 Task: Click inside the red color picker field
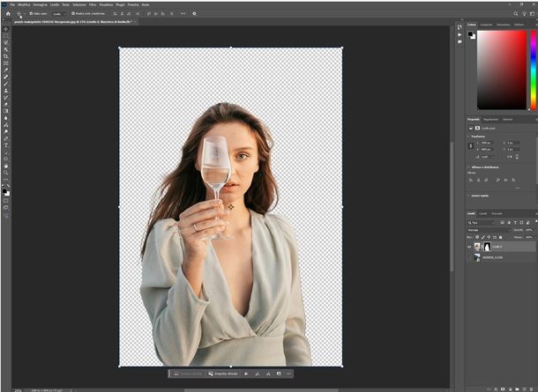(x=502, y=69)
